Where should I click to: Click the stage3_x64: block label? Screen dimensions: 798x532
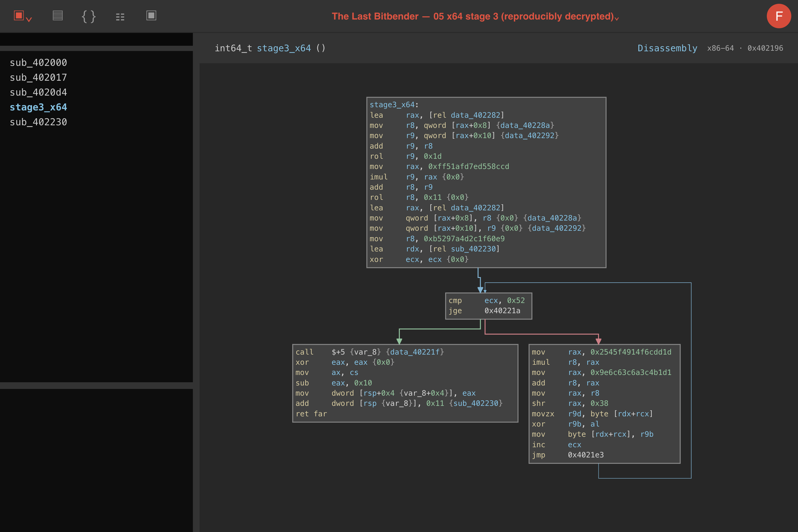[x=394, y=105]
